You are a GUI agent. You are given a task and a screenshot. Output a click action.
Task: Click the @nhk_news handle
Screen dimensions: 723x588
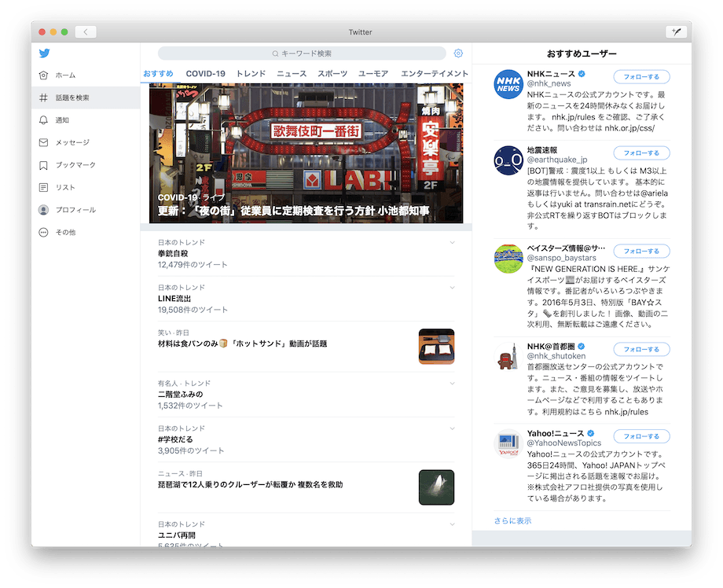point(549,83)
